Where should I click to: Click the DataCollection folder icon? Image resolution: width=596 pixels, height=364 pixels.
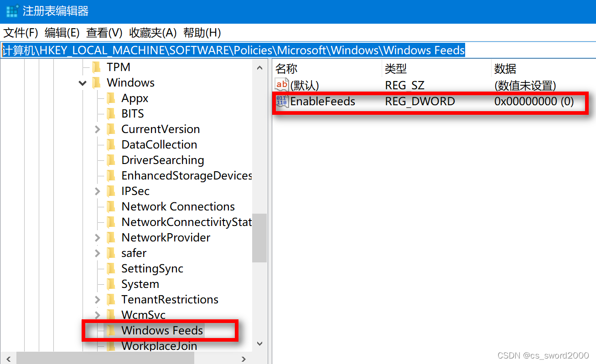coord(111,145)
